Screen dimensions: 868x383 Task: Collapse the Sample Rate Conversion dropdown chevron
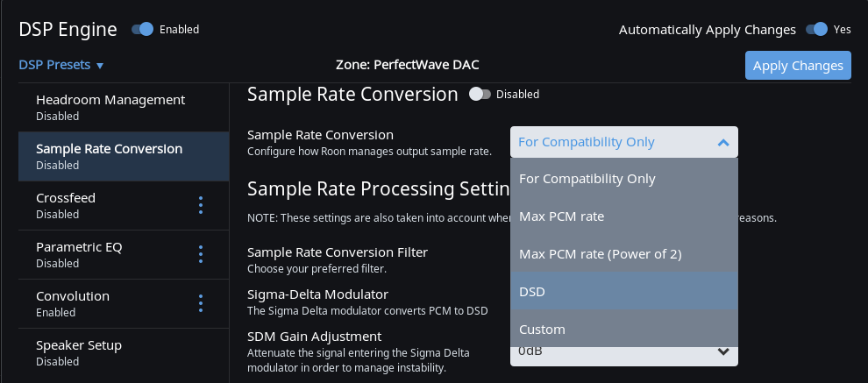coord(722,142)
